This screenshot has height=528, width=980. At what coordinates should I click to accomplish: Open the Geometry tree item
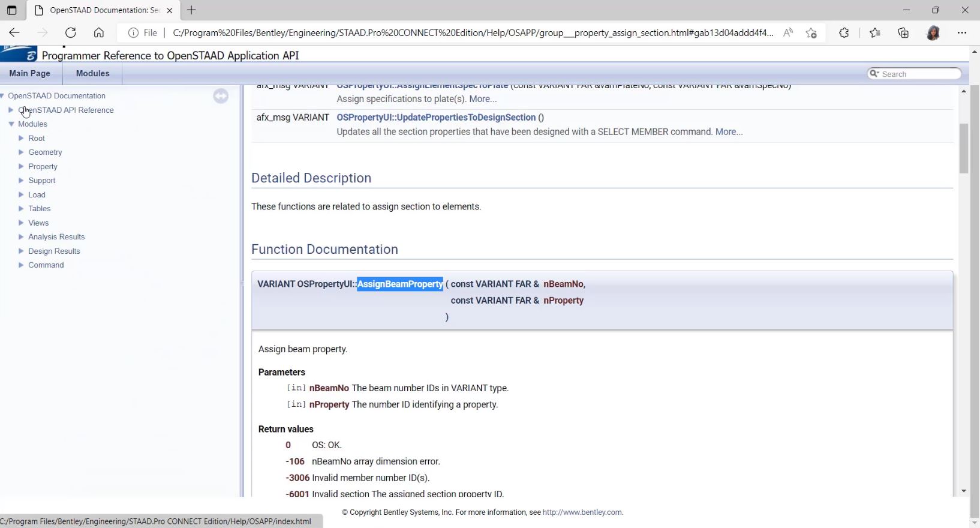coord(45,152)
